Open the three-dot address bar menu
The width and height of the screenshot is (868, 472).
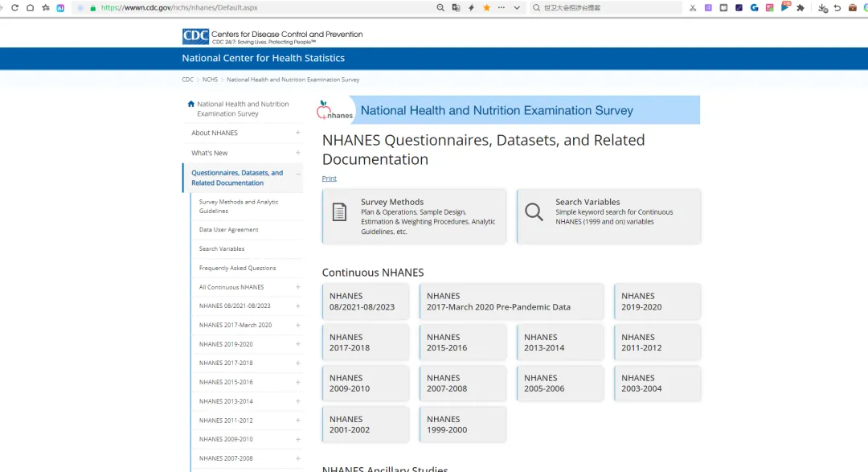[502, 8]
